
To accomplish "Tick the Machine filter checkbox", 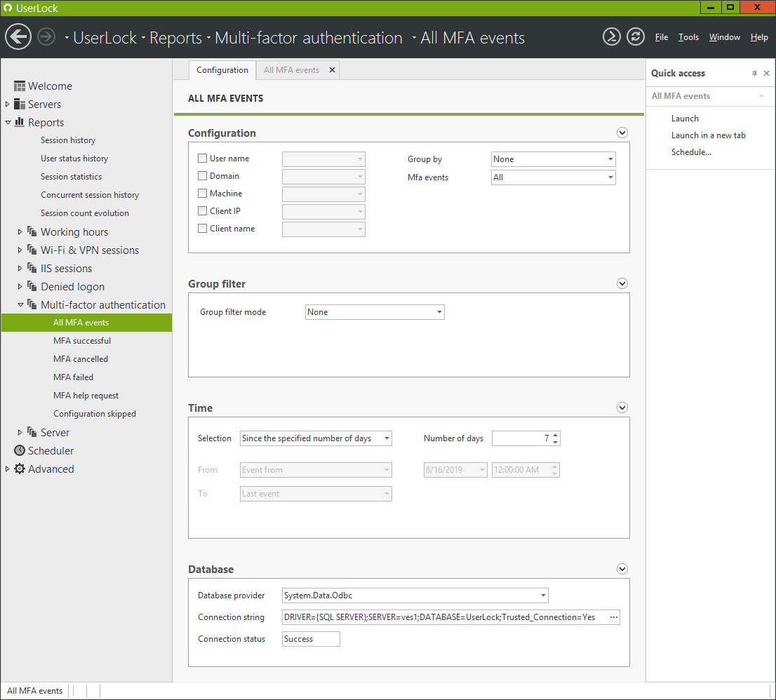I will 202,194.
